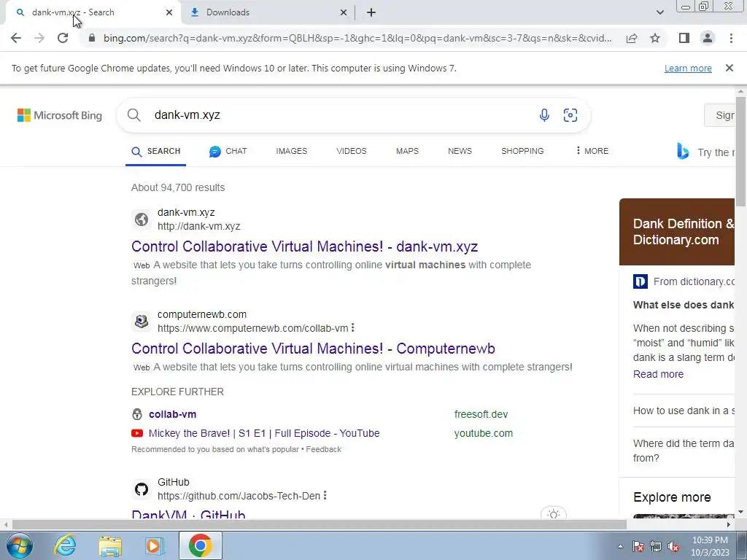Switch to SHOPPING results
This screenshot has width=747, height=560.
tap(522, 151)
